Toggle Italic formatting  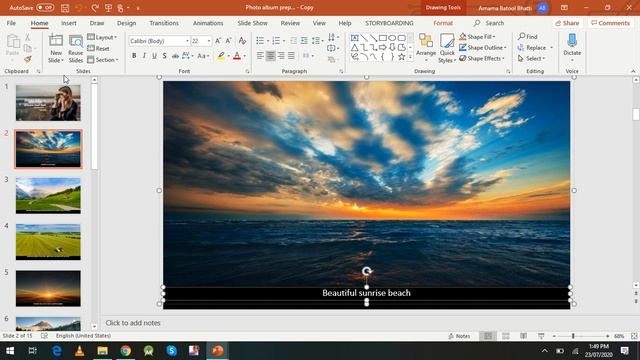tap(144, 56)
